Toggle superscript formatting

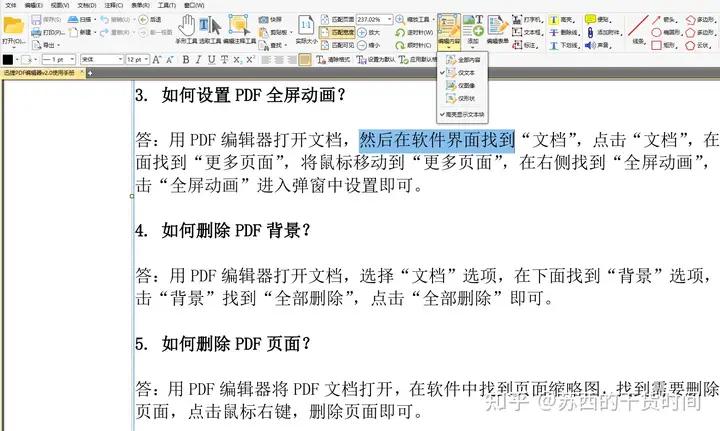pyautogui.click(x=250, y=60)
